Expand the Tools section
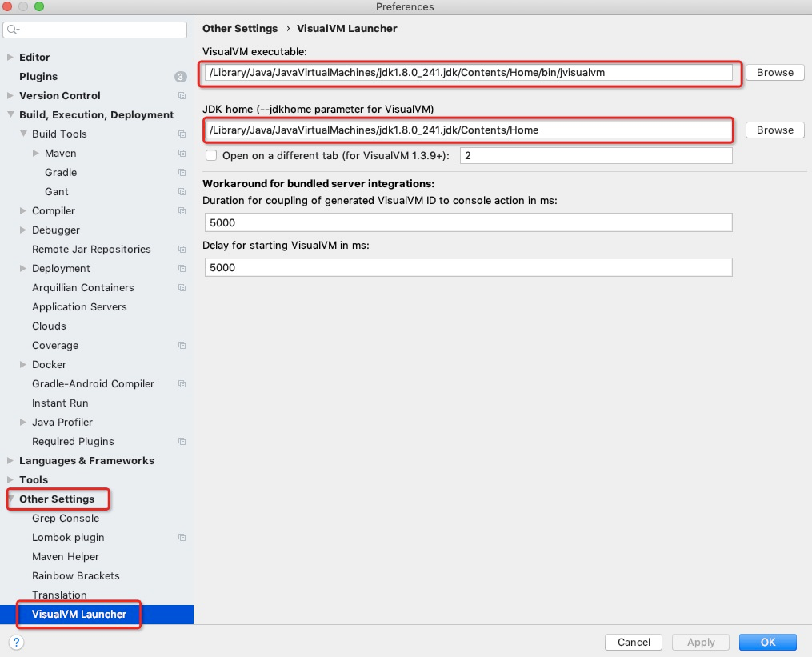The image size is (812, 657). click(10, 479)
